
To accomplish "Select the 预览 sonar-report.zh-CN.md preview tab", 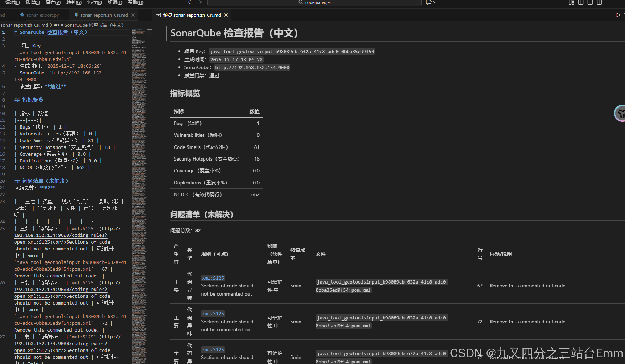I will click(192, 15).
